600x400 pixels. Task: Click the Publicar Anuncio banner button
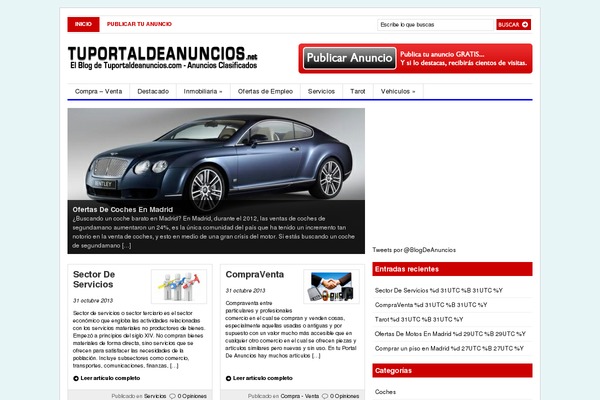(x=350, y=58)
